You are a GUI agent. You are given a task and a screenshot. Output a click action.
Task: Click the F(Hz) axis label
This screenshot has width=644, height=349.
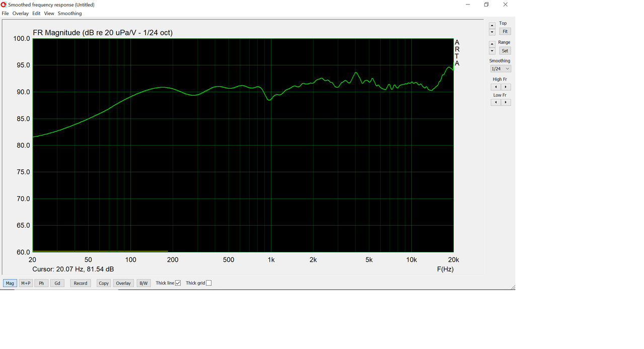click(x=445, y=269)
